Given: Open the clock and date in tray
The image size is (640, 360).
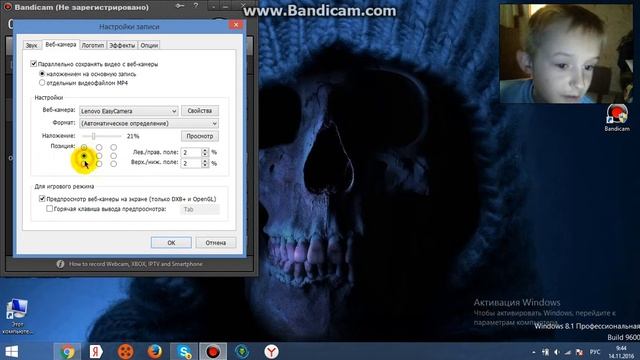Looking at the screenshot, I should coord(621,352).
